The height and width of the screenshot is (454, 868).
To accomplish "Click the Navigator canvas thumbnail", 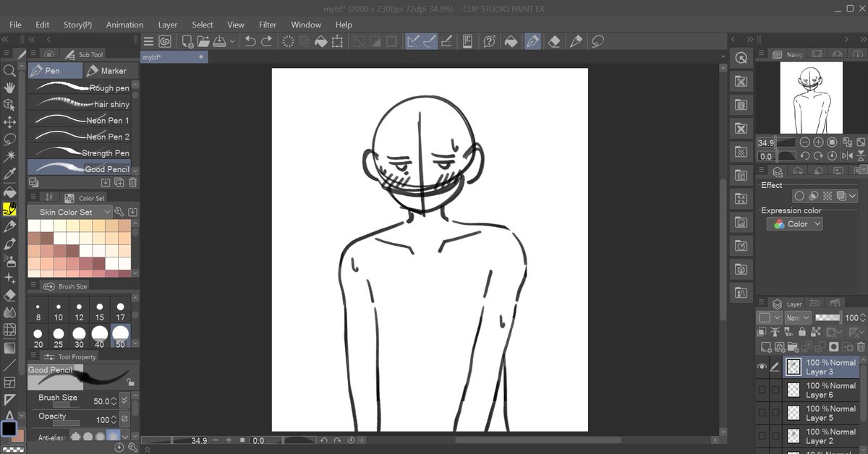I will click(811, 98).
